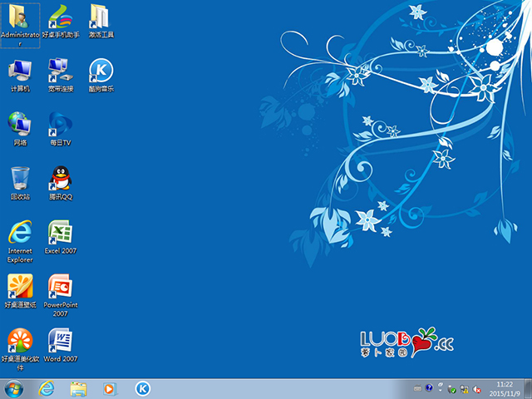Open 腾讯QQ penguin desktop shortcut
This screenshot has height=399, width=532.
click(x=61, y=178)
